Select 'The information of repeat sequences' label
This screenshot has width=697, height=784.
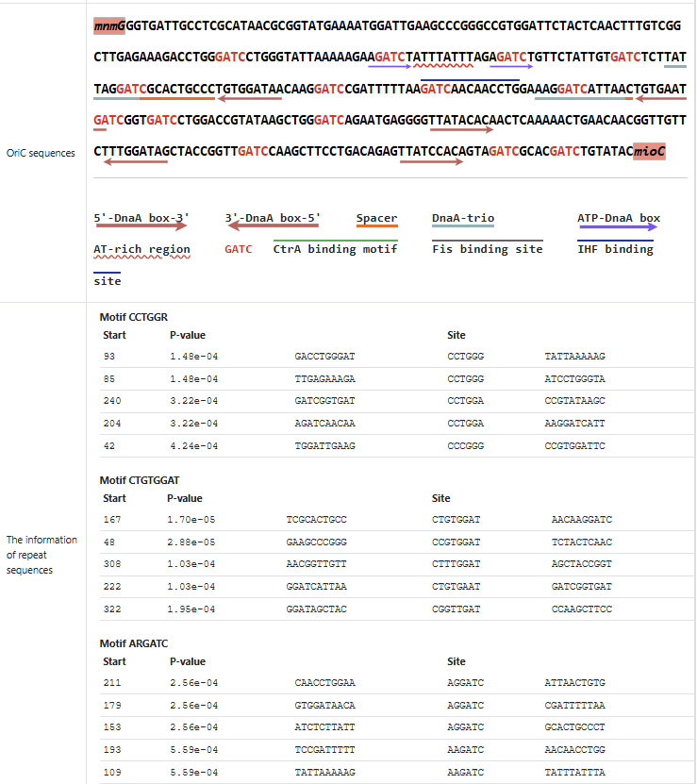coord(41,555)
